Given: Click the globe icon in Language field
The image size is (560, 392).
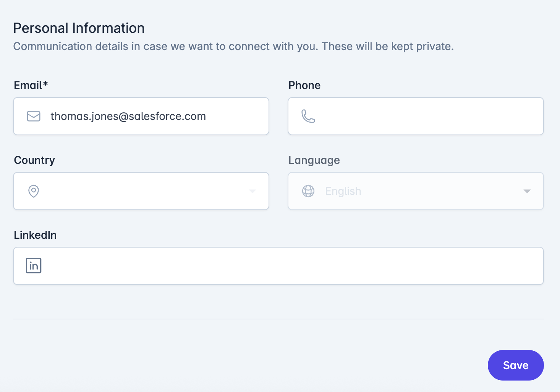Looking at the screenshot, I should (x=308, y=191).
